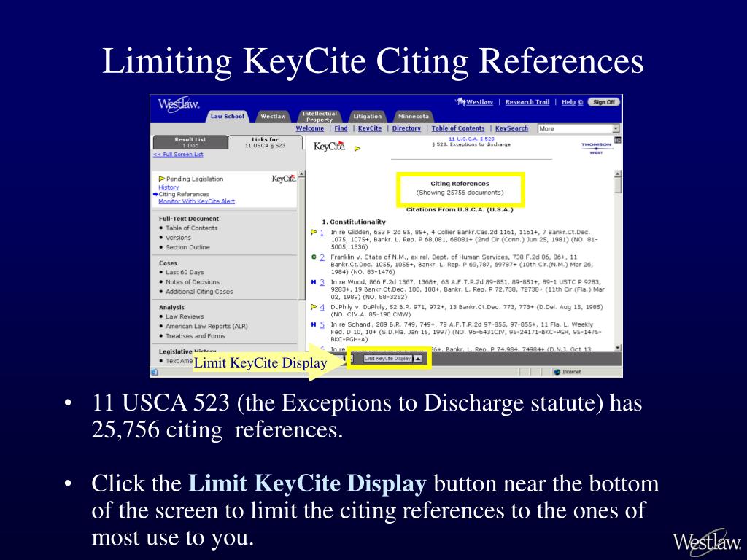Click the yellow flag beside the KeyCite logo
Screen dimensions: 747x560
click(357, 149)
